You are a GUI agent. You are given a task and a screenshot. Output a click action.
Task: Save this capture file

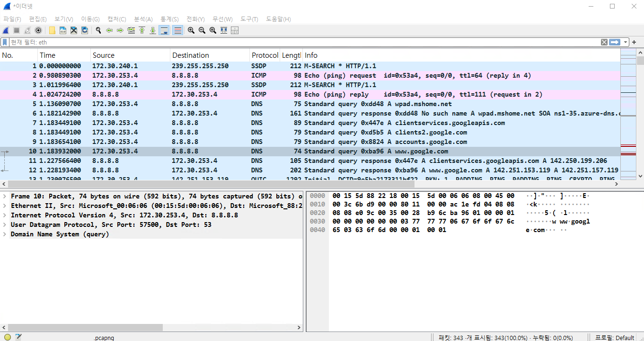[63, 30]
